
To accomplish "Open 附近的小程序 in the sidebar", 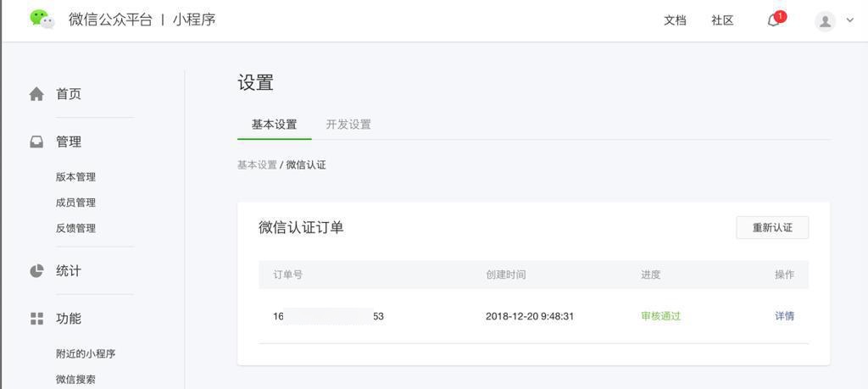I will coord(86,353).
